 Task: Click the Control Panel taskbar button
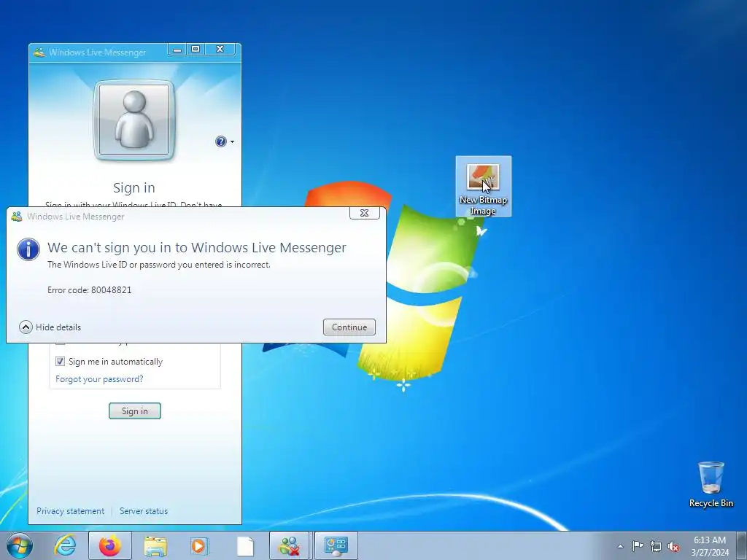tap(336, 545)
